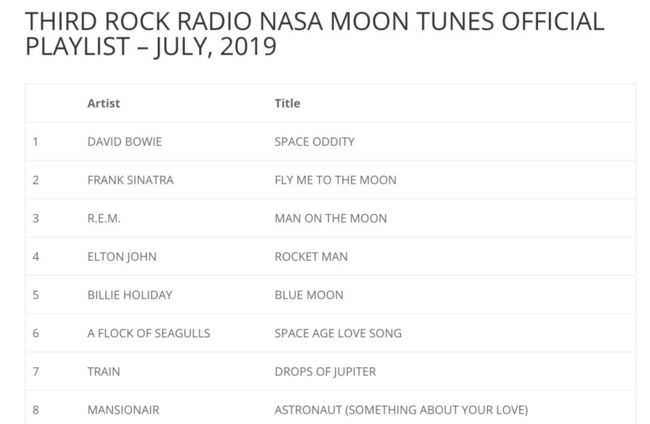The image size is (650, 424).
Task: Click Astronaut (Something About Your Love) title
Action: pos(401,410)
